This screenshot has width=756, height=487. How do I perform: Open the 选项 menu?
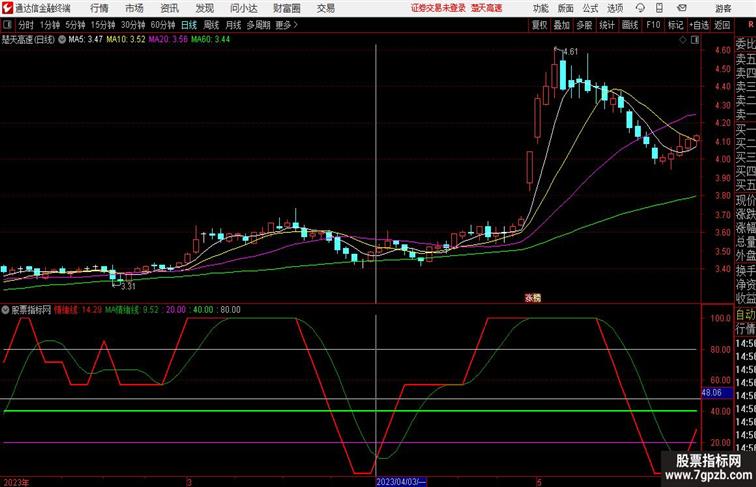[615, 8]
